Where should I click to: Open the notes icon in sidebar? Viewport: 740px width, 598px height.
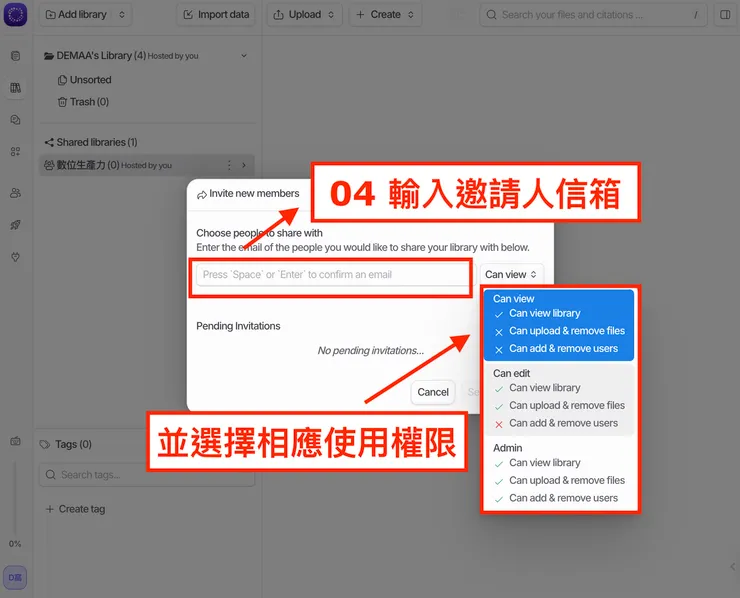coord(15,56)
